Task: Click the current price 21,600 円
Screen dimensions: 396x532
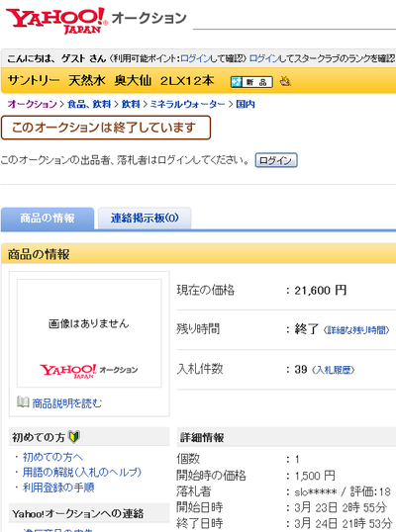Action: coord(321,291)
